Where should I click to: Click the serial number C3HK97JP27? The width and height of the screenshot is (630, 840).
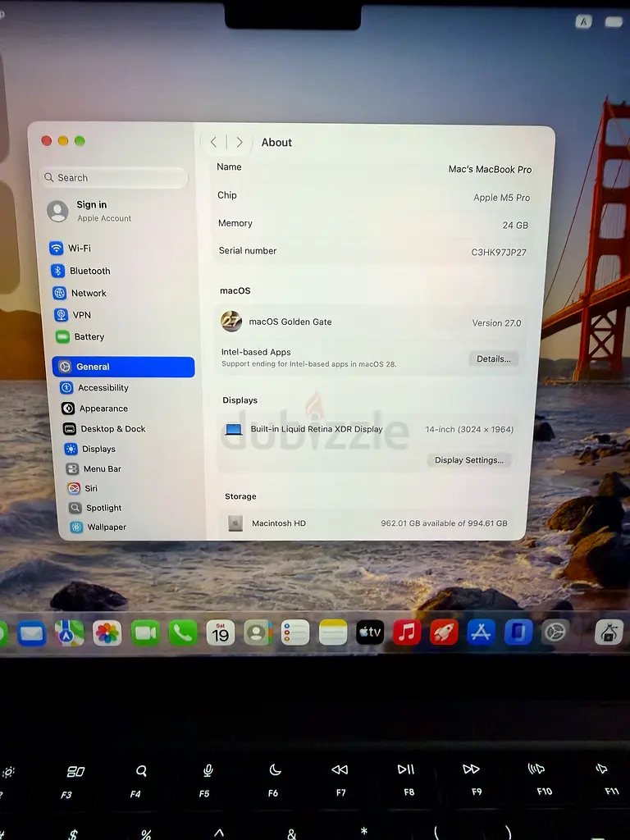tap(499, 253)
